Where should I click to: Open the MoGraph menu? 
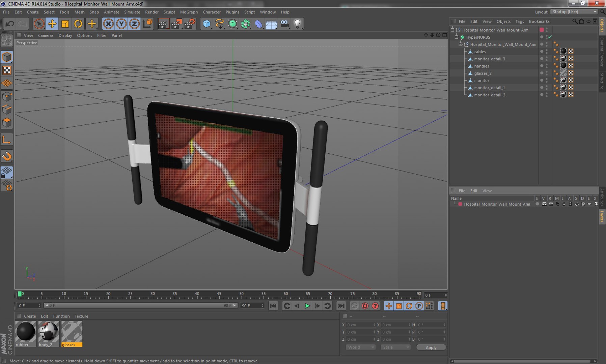pyautogui.click(x=189, y=12)
